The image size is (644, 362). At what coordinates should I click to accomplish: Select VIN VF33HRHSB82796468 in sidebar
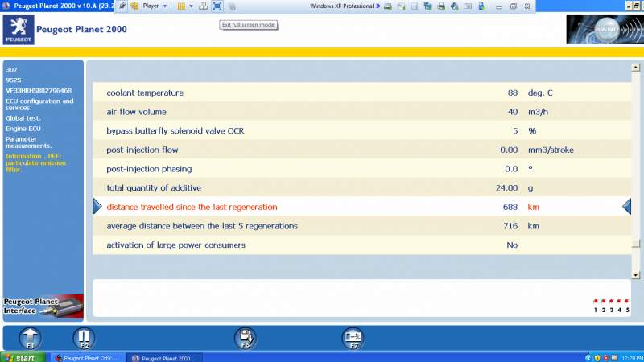(39, 90)
